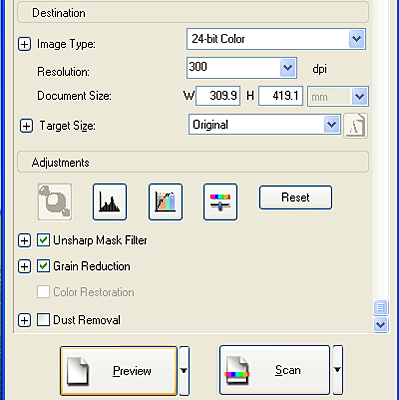
Task: Click the document width field 309.9
Action: 218,96
